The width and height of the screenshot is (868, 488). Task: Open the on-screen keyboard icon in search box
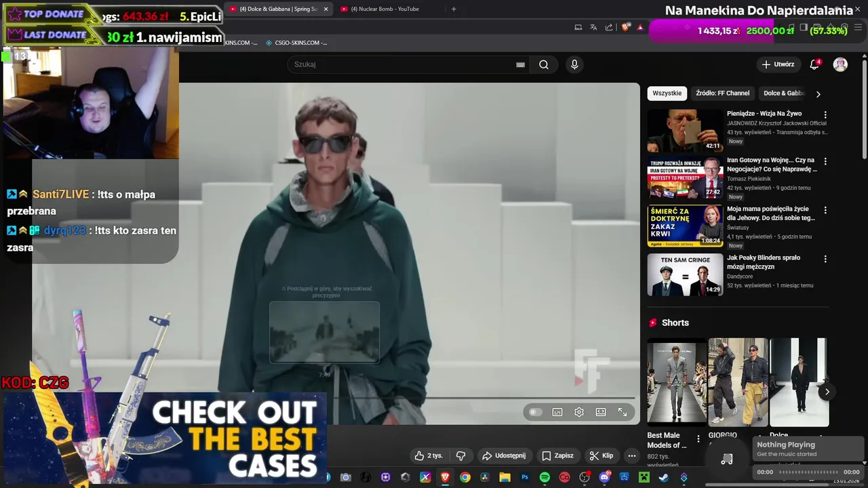[520, 64]
